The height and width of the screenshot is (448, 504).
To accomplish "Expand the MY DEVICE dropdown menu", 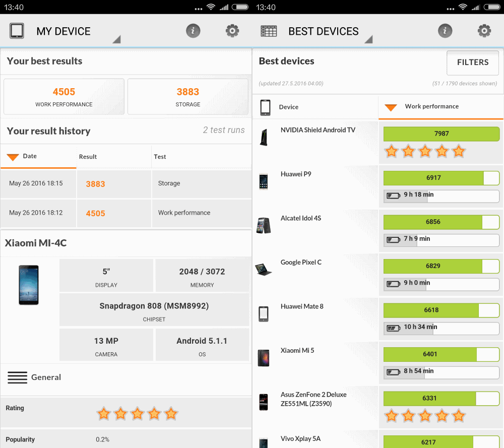I will pyautogui.click(x=117, y=39).
